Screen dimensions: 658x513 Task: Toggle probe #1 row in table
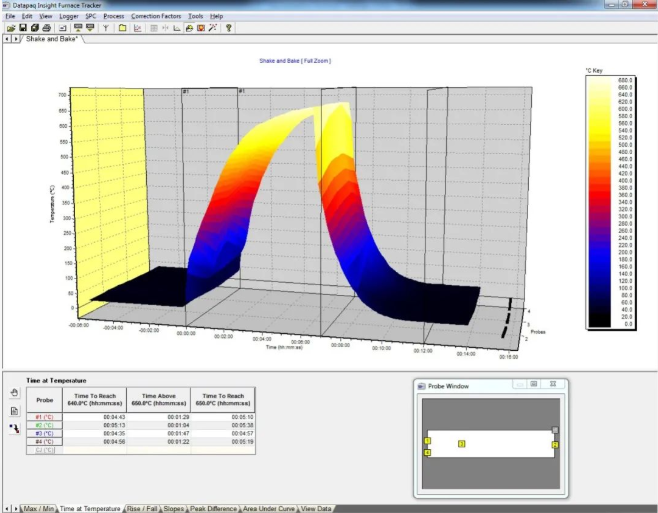click(45, 416)
